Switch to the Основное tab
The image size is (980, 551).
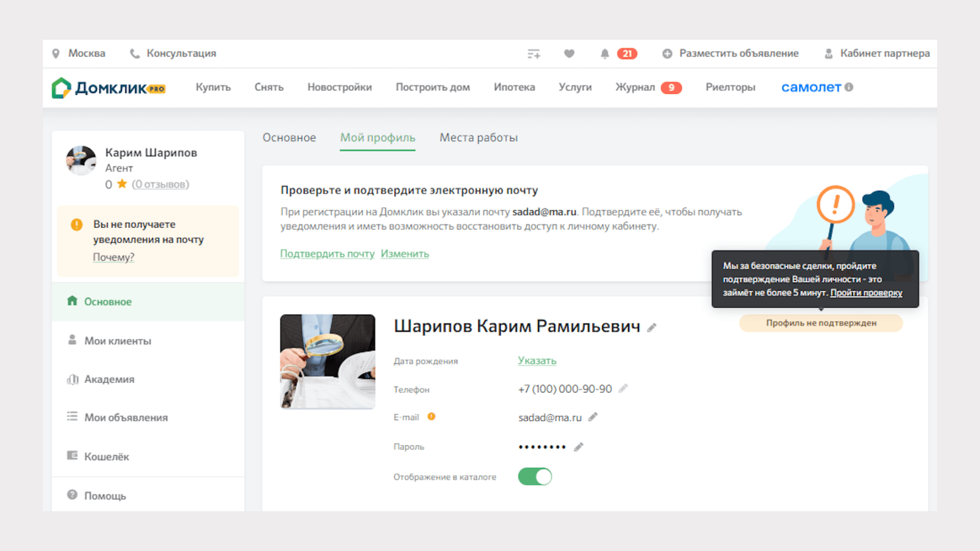(x=289, y=138)
